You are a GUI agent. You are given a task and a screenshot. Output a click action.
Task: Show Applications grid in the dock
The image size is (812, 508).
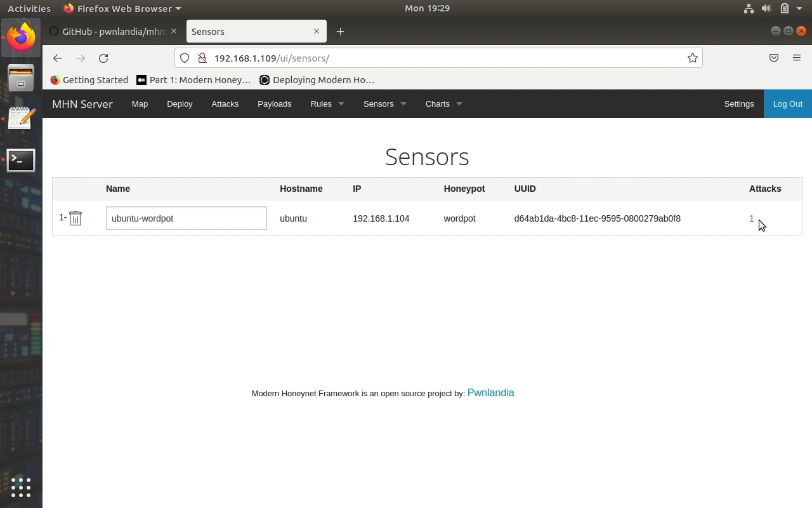pyautogui.click(x=21, y=487)
